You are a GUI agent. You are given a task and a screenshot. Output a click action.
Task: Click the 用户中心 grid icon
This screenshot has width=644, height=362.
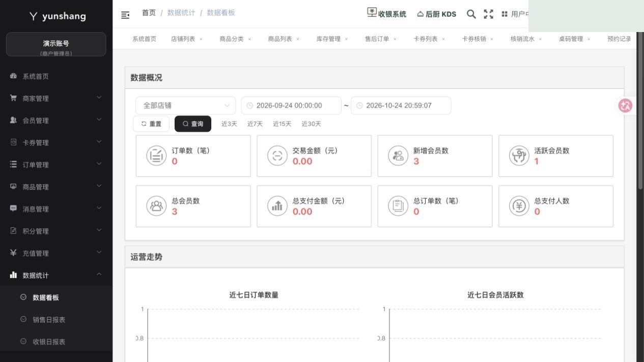pyautogui.click(x=505, y=14)
